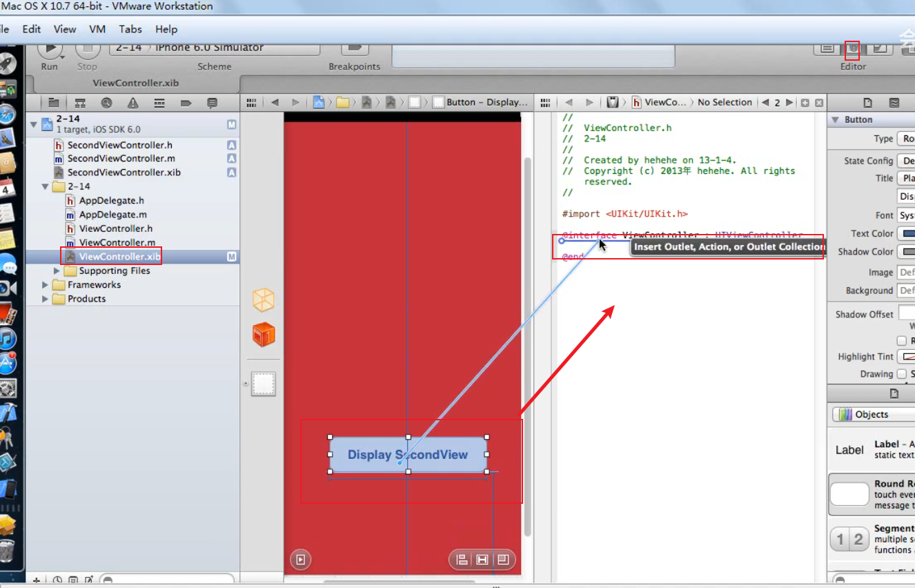
Task: Click the Background image field
Action: tap(906, 291)
